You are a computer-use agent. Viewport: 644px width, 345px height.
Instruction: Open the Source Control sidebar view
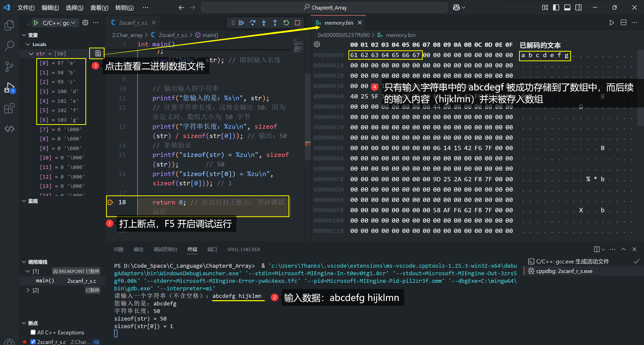(9, 66)
